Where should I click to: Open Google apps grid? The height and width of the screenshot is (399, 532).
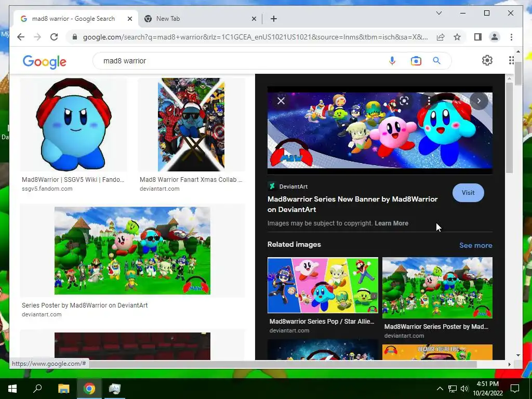pyautogui.click(x=511, y=60)
